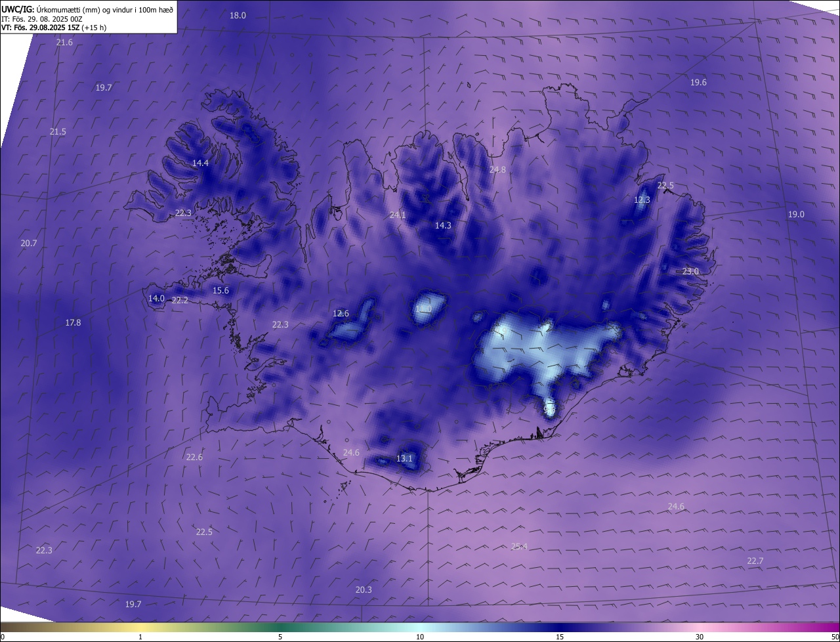Click the 25.4 reading
This screenshot has width=840, height=642.
519,546
